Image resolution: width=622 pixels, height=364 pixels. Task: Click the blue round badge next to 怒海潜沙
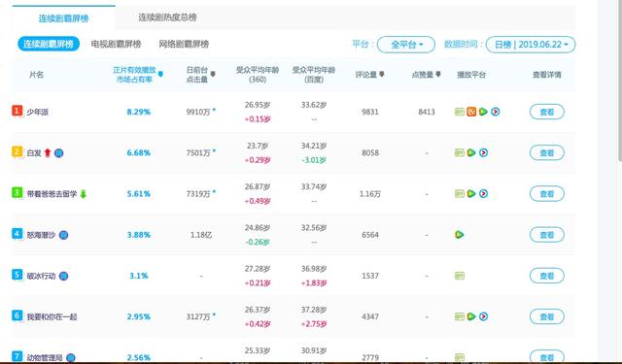click(x=63, y=235)
